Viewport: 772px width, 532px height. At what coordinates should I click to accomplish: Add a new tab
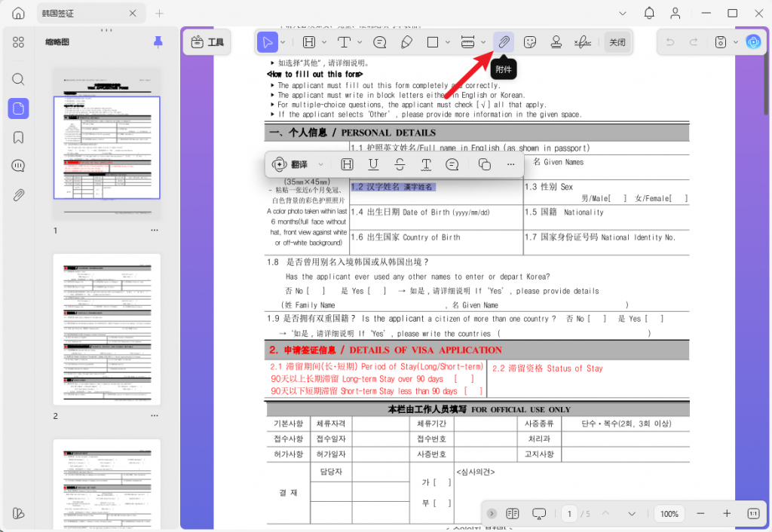(160, 14)
